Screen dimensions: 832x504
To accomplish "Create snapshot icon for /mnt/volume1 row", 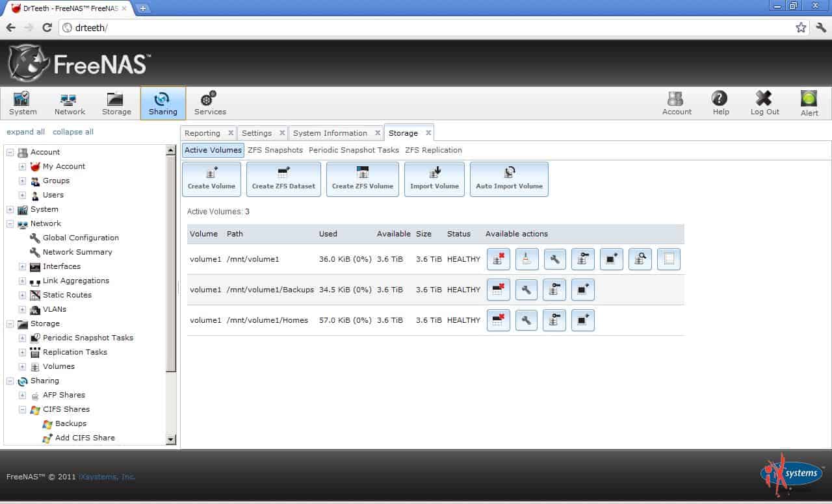I will coord(612,259).
